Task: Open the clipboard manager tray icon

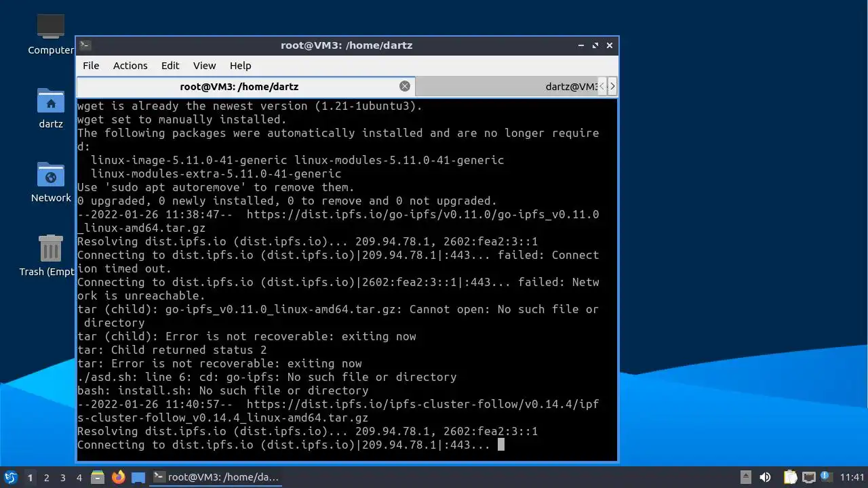Action: 790,477
